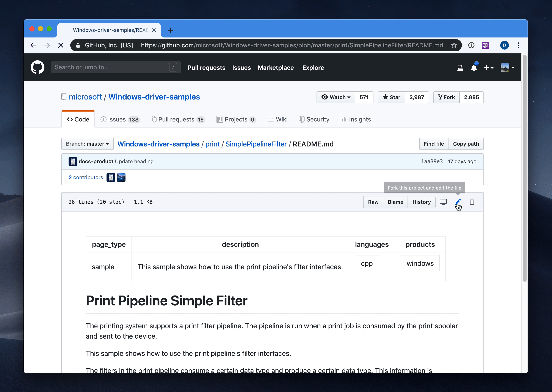Click the trash delete file icon

(x=472, y=202)
